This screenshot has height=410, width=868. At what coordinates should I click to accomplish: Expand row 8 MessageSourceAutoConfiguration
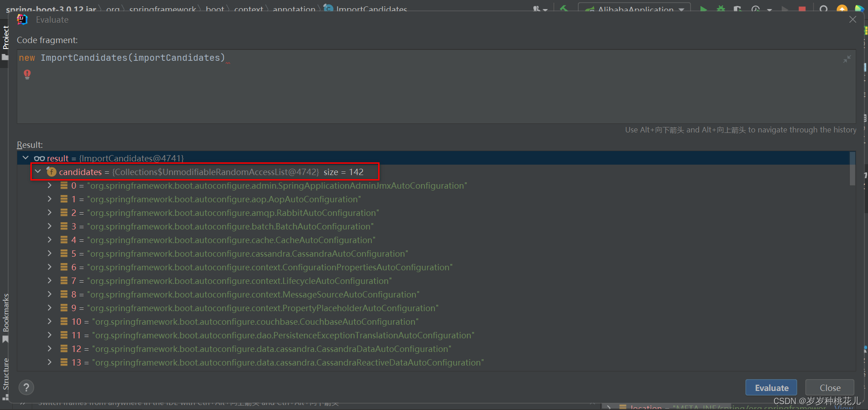click(49, 294)
